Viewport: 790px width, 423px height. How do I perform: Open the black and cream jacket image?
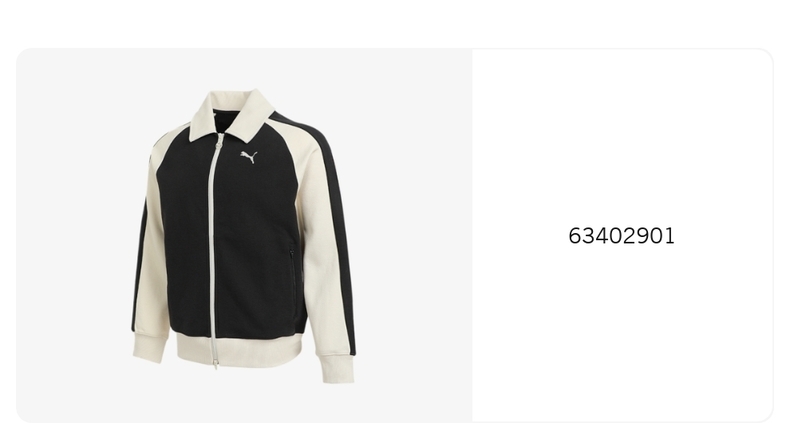pos(244,236)
